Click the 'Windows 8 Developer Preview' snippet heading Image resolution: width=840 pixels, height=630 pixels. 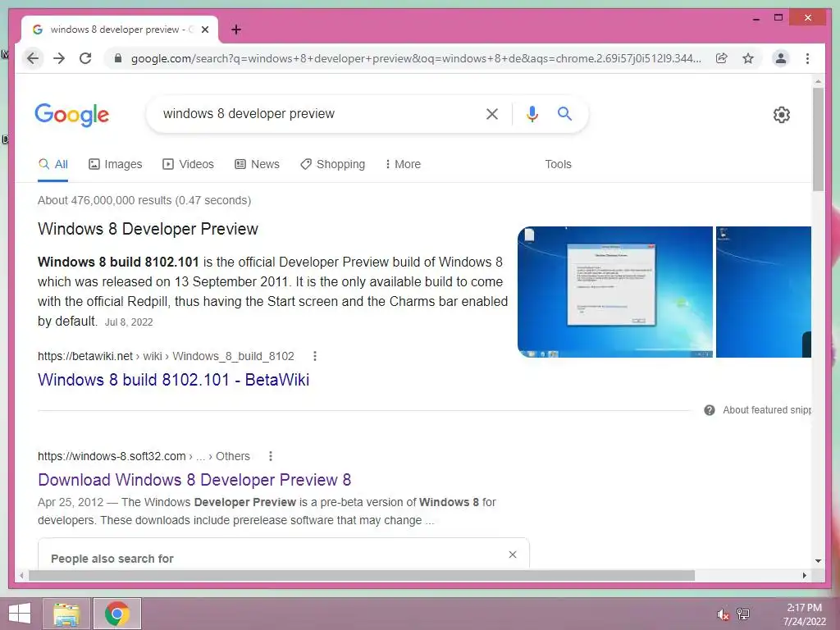tap(148, 230)
